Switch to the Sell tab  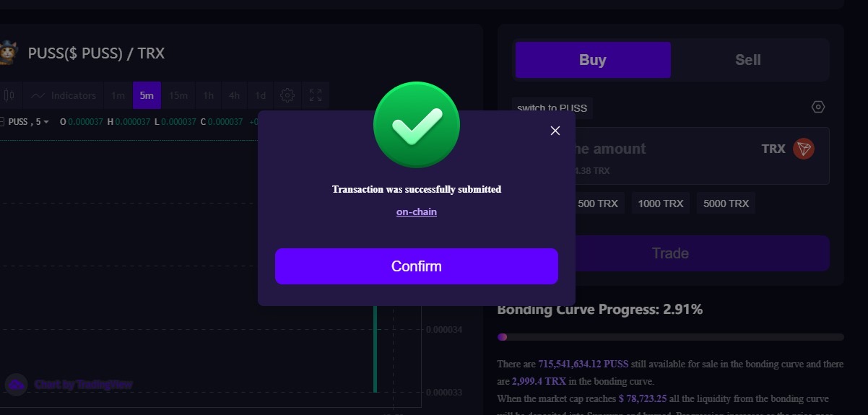point(748,60)
